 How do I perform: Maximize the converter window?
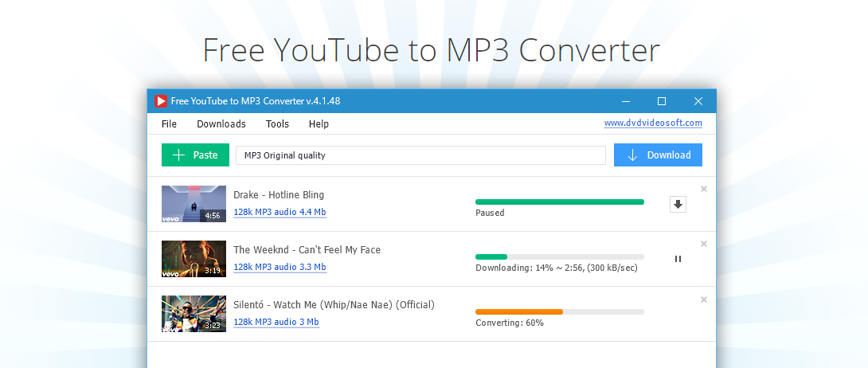coord(662,101)
